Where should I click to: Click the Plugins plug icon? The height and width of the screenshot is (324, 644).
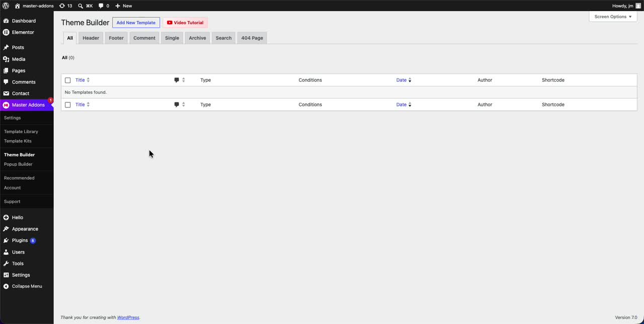[6, 240]
